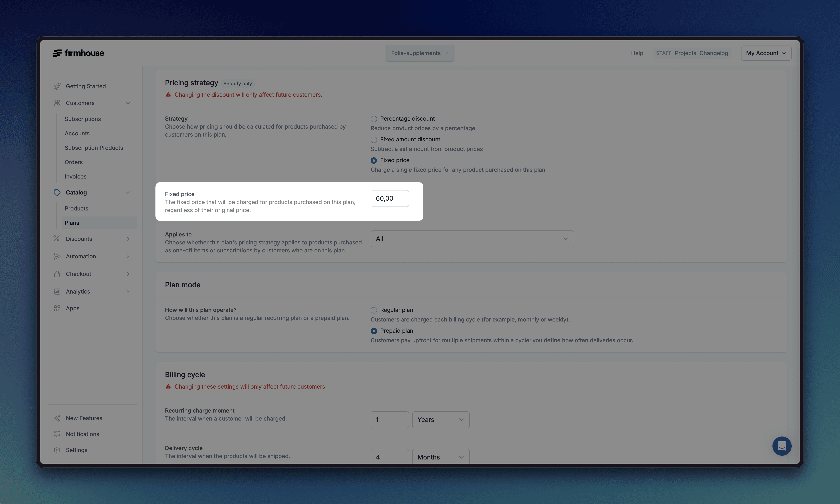Click the Analytics chart icon

click(57, 291)
